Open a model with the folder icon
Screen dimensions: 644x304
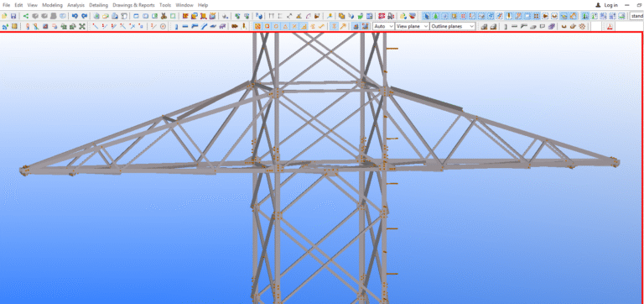[x=4, y=16]
